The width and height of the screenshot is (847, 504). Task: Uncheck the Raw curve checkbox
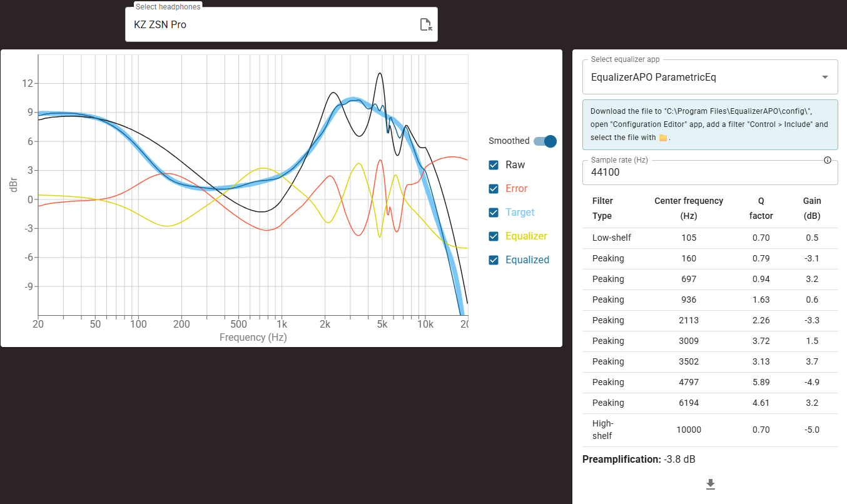point(494,165)
